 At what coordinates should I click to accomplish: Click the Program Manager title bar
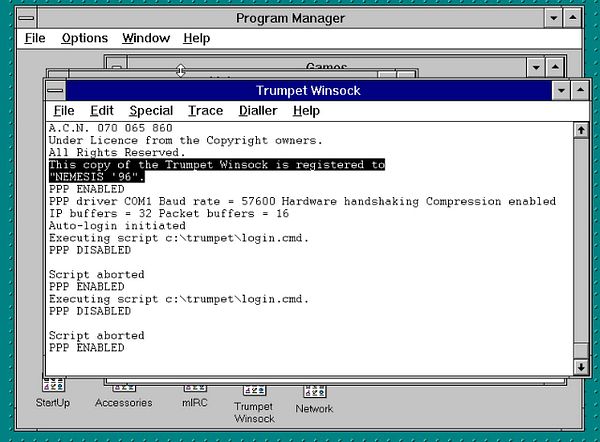[x=290, y=18]
